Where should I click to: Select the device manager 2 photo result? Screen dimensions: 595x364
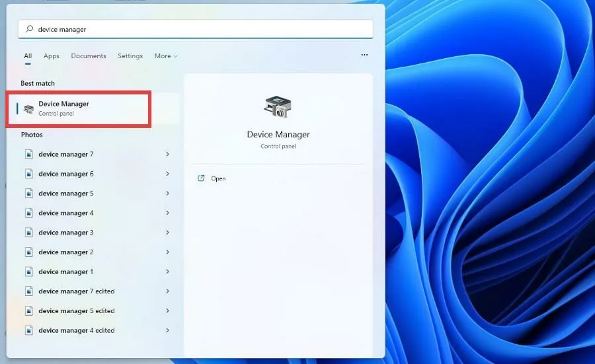66,252
